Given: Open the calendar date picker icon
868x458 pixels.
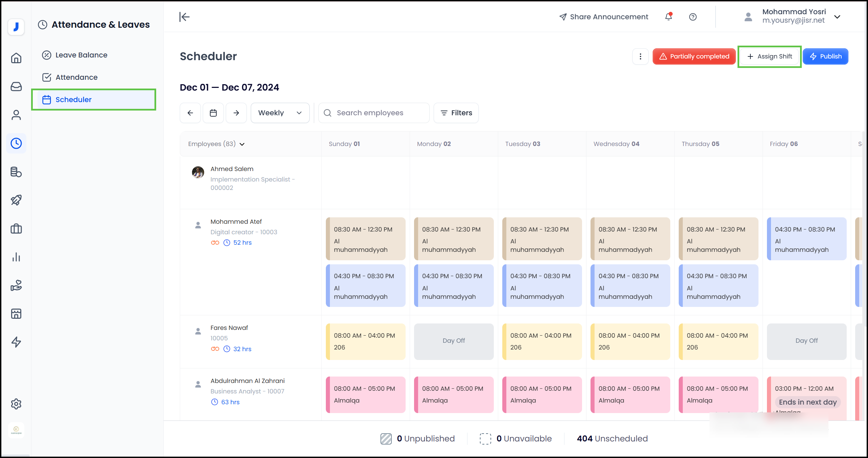Looking at the screenshot, I should pos(213,113).
